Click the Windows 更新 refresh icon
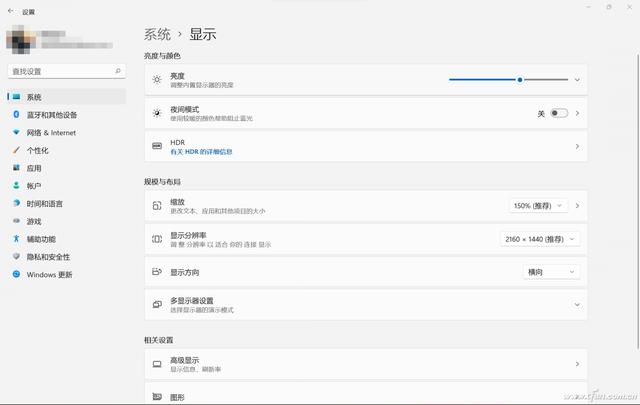 point(16,274)
